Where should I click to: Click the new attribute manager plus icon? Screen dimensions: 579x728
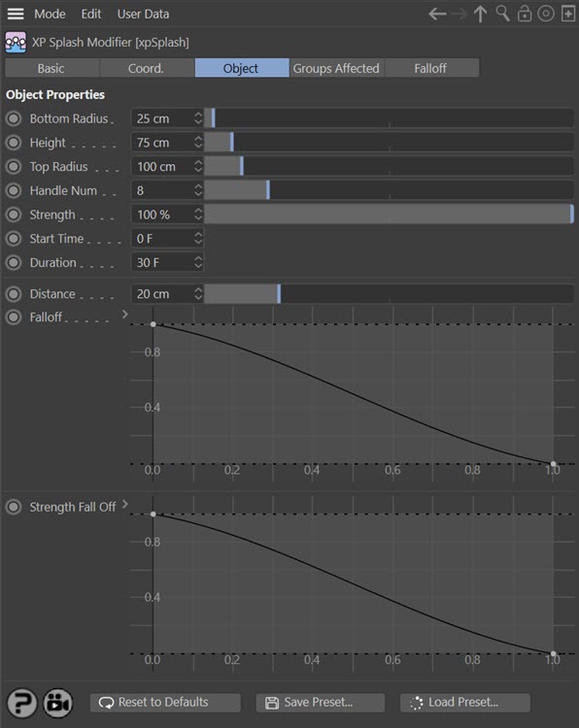568,14
